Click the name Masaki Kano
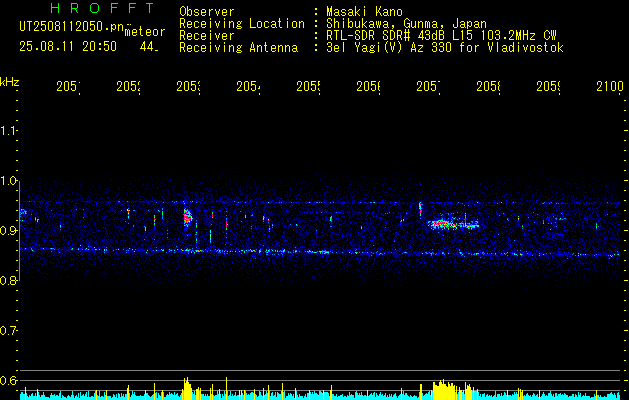 coord(364,12)
